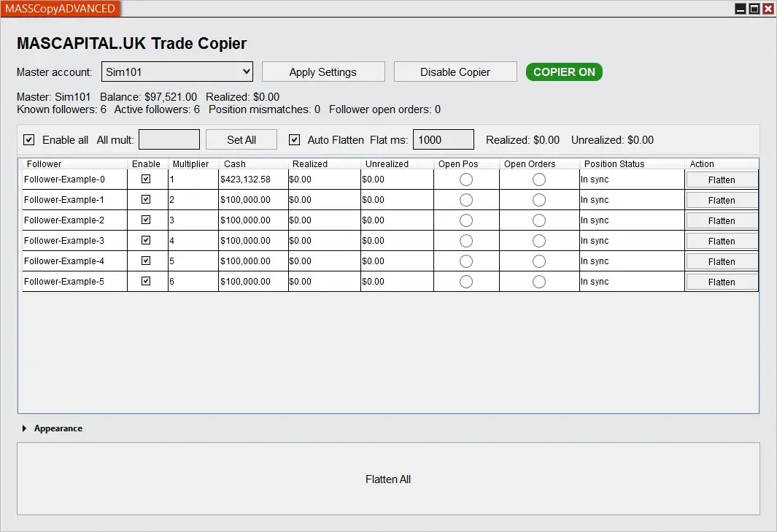Click Open Orders indicator for Follower-Example-3

point(539,241)
